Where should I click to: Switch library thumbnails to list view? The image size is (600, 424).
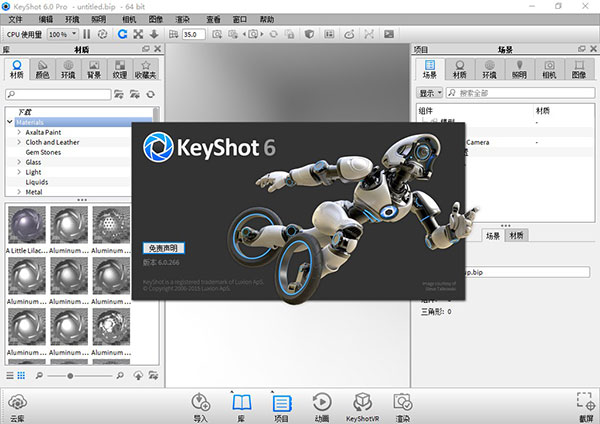[10, 375]
